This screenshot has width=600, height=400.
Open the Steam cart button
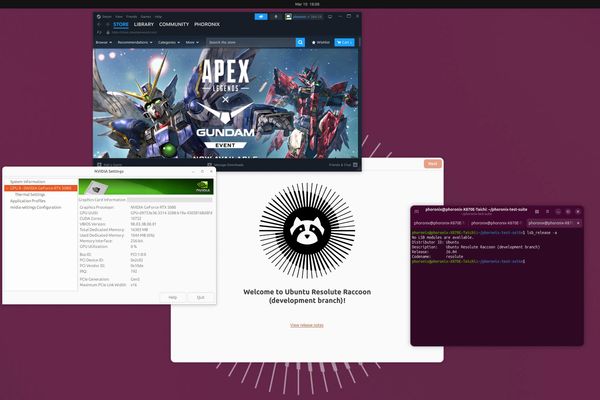pyautogui.click(x=344, y=42)
